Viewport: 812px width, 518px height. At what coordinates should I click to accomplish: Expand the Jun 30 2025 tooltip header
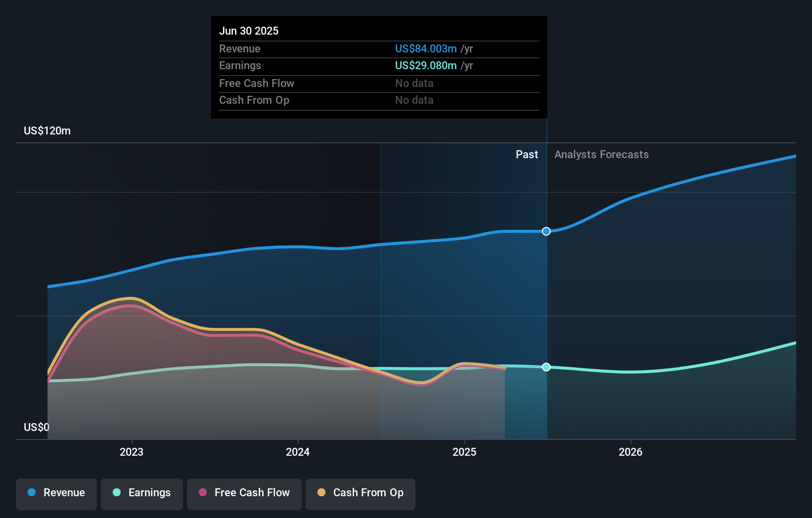pyautogui.click(x=249, y=31)
